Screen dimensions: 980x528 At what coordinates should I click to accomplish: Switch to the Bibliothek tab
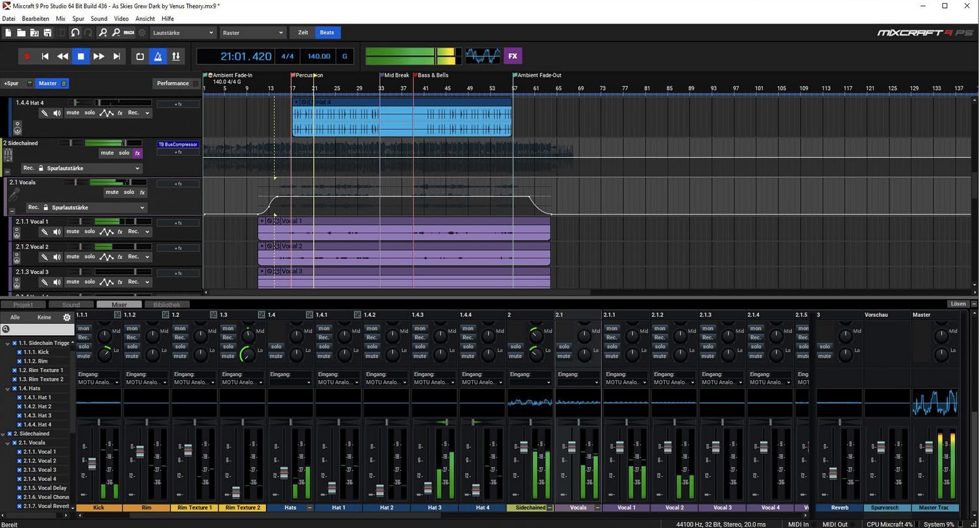pyautogui.click(x=167, y=305)
